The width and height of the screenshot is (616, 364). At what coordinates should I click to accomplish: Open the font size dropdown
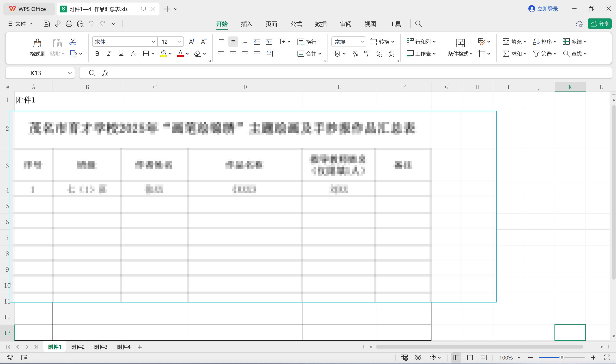(179, 42)
